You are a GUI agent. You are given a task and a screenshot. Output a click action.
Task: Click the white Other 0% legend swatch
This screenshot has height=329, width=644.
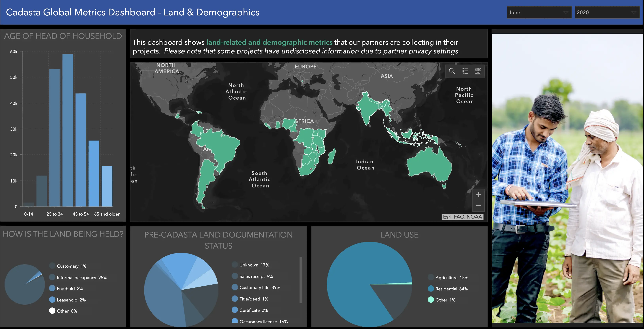52,311
